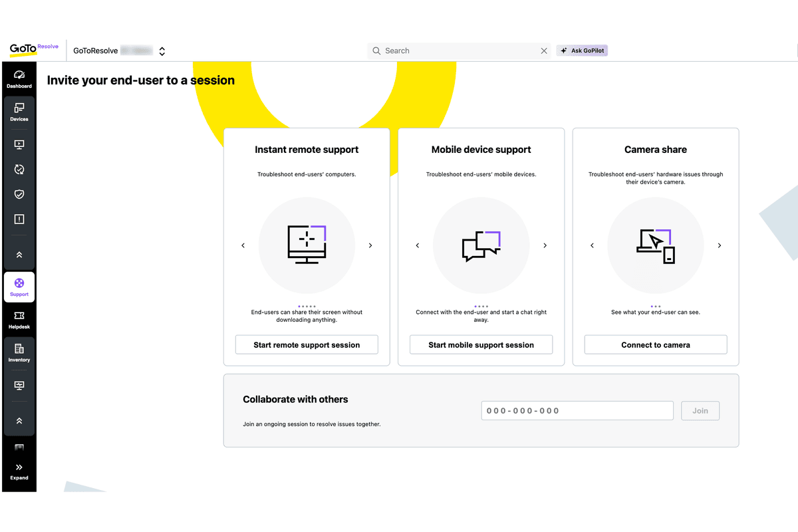Start mobile support session
Image resolution: width=798 pixels, height=532 pixels.
click(x=481, y=344)
